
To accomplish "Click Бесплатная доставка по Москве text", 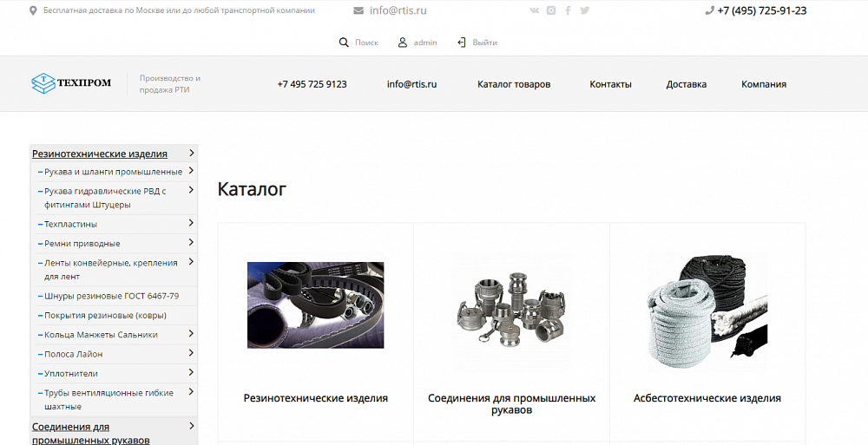I will 180,10.
